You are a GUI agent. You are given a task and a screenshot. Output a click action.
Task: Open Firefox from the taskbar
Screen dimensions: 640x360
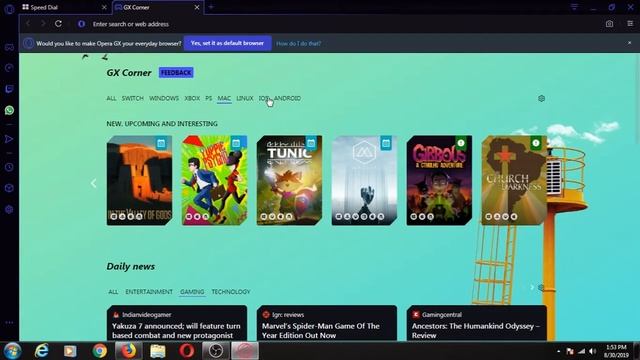(129, 351)
